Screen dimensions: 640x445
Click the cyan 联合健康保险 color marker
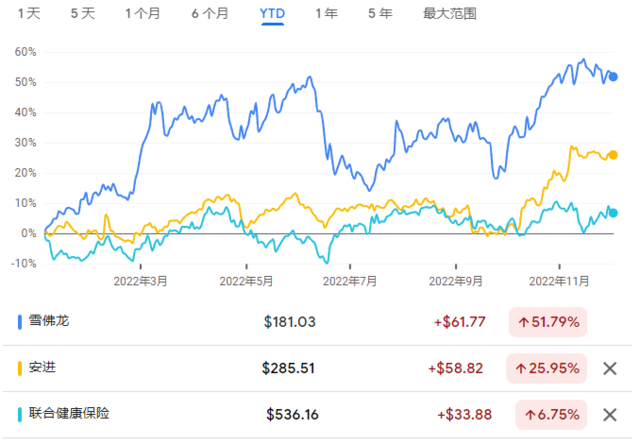coord(20,414)
